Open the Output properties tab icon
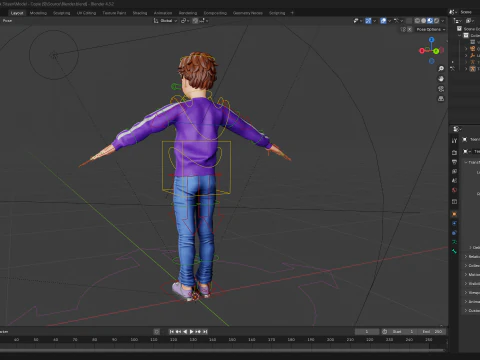 point(454,162)
